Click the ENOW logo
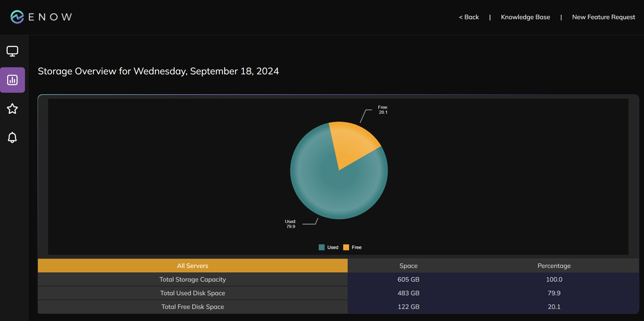This screenshot has height=321, width=644. click(40, 16)
